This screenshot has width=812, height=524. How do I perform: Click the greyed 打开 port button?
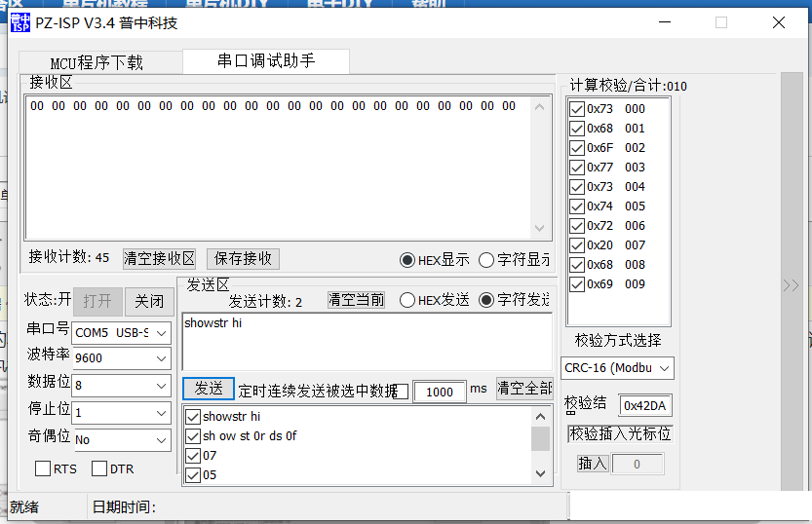[97, 302]
